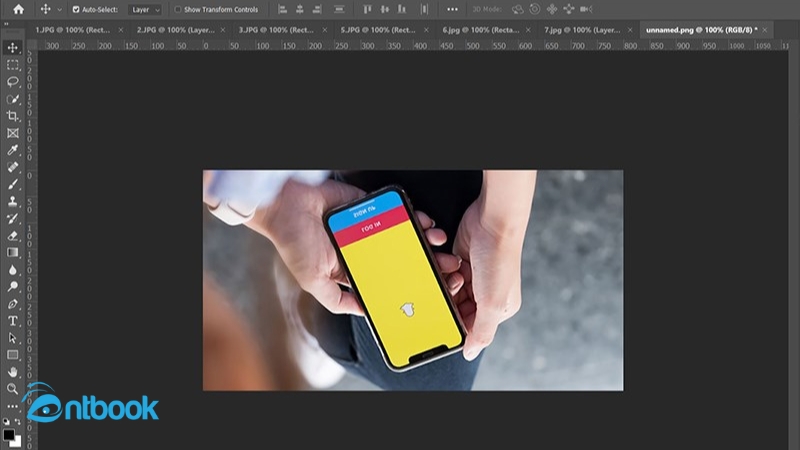Screen dimensions: 800x450
Task: Select the Gradient tool
Action: coord(13,253)
